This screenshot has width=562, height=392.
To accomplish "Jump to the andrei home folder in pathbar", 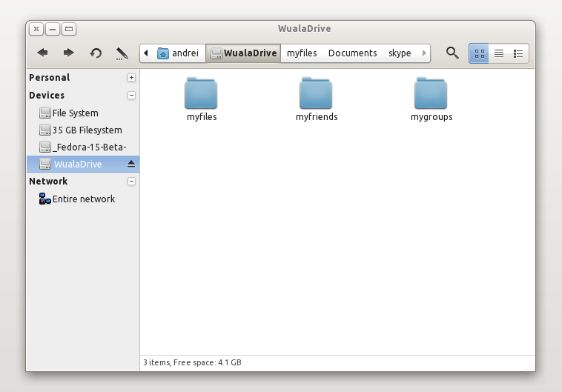I will point(177,53).
